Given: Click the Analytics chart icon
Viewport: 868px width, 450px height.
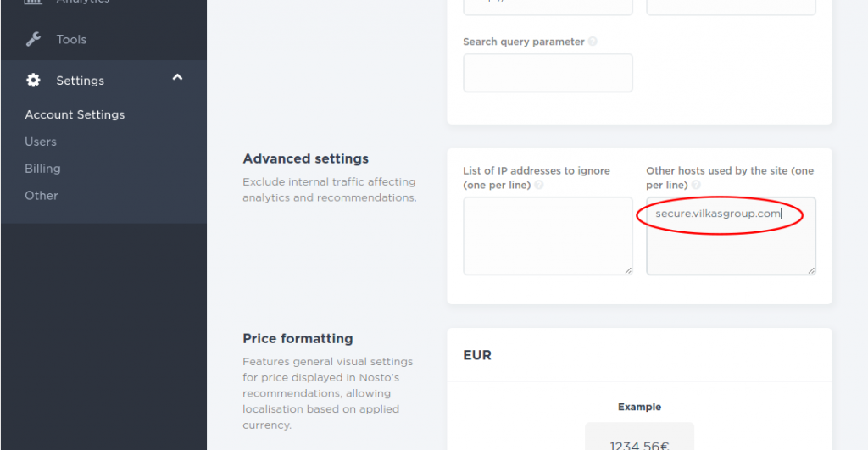Looking at the screenshot, I should (33, 2).
